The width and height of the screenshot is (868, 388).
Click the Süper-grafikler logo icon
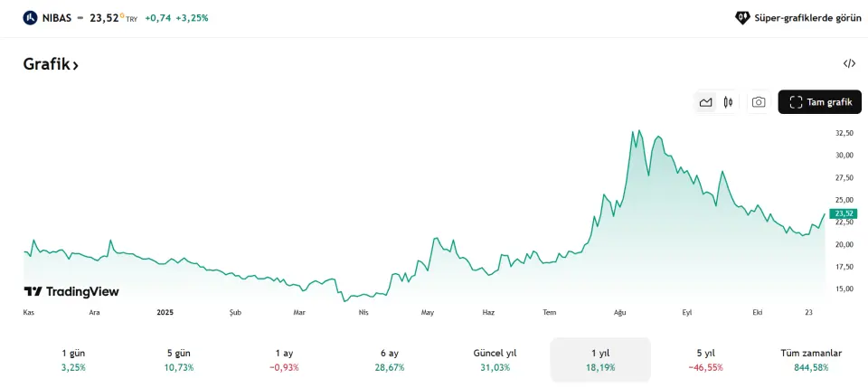click(x=742, y=17)
